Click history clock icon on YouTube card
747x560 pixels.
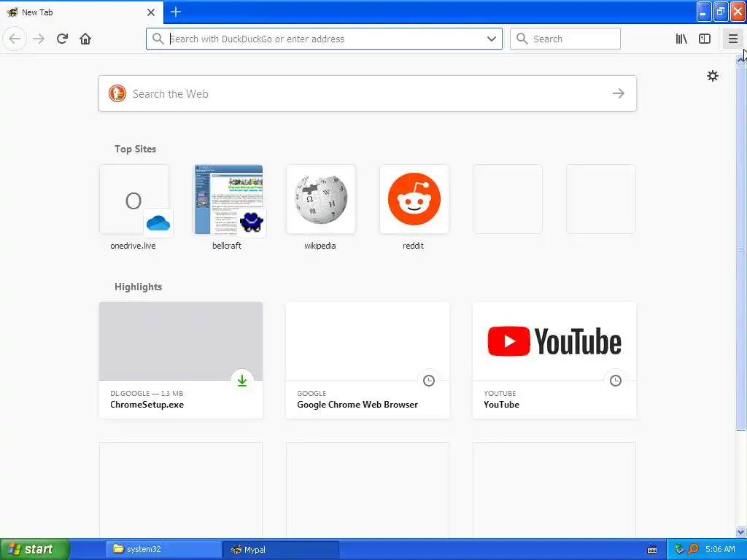(616, 381)
